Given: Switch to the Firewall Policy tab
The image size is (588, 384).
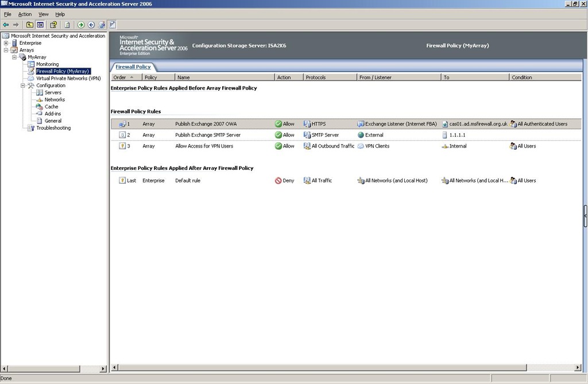Looking at the screenshot, I should point(133,67).
